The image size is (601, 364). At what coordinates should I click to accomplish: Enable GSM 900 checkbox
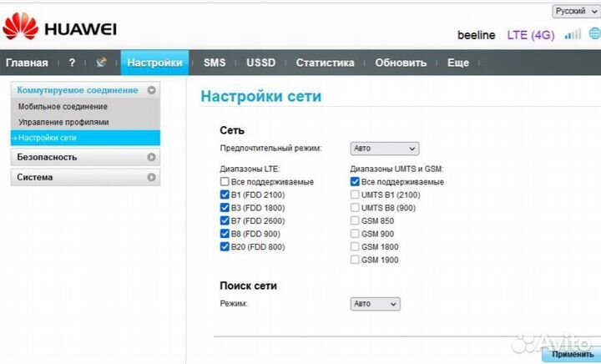[355, 234]
